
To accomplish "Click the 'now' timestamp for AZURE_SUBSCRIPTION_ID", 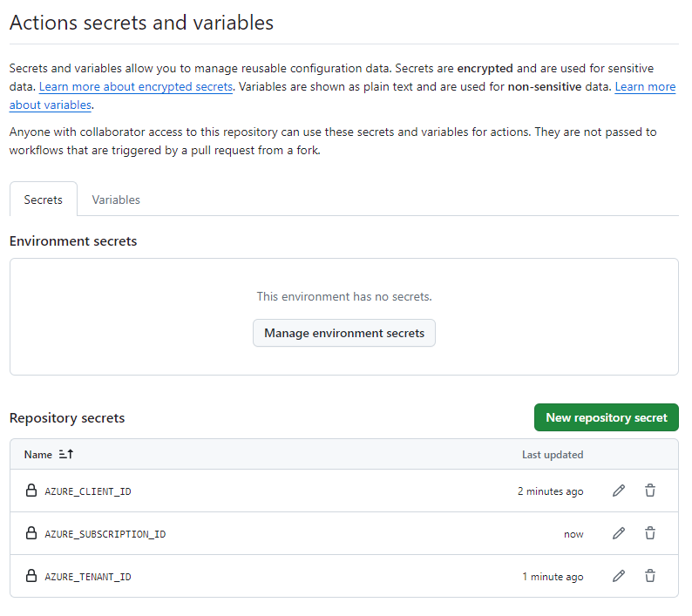I will (573, 534).
